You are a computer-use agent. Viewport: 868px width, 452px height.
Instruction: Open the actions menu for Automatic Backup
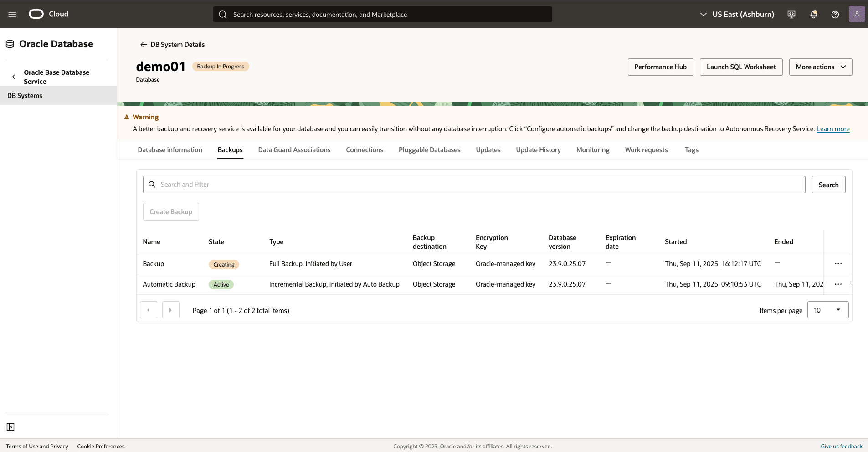pyautogui.click(x=838, y=284)
